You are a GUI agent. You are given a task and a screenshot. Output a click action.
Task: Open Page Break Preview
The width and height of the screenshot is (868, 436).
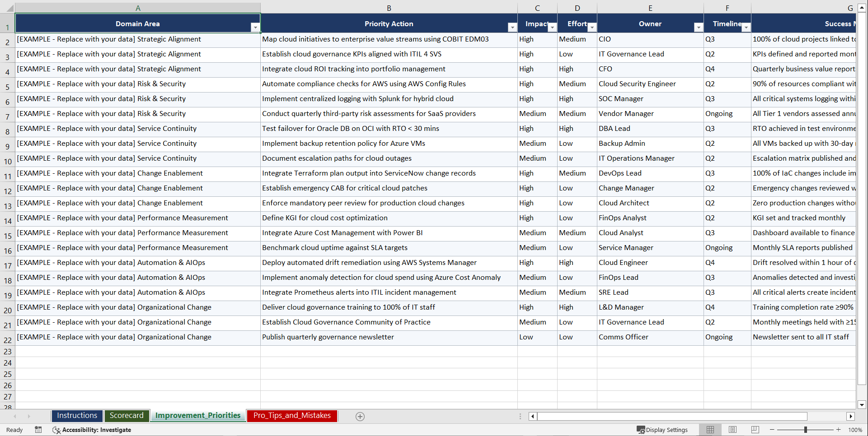[x=755, y=430]
